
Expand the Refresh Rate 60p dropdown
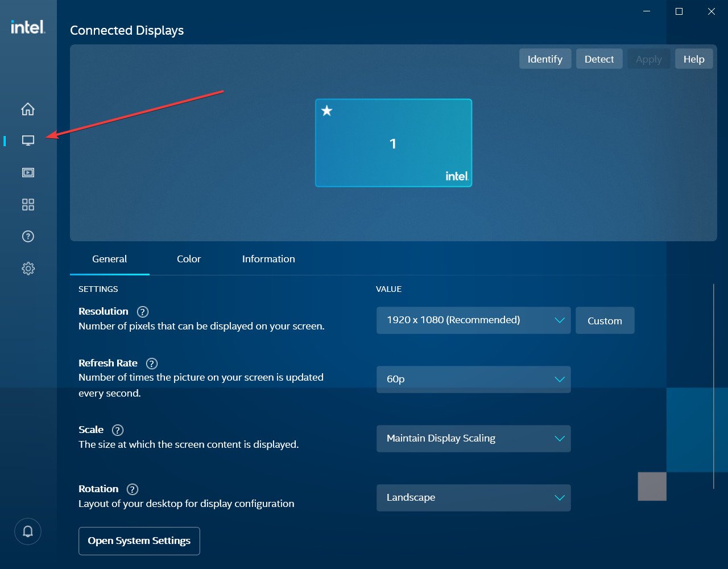pos(473,380)
